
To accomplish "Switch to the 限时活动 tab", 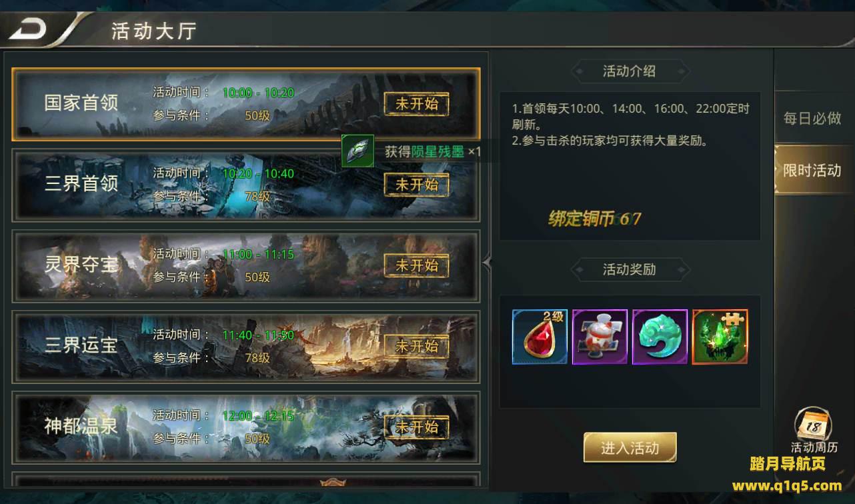I will click(x=812, y=170).
